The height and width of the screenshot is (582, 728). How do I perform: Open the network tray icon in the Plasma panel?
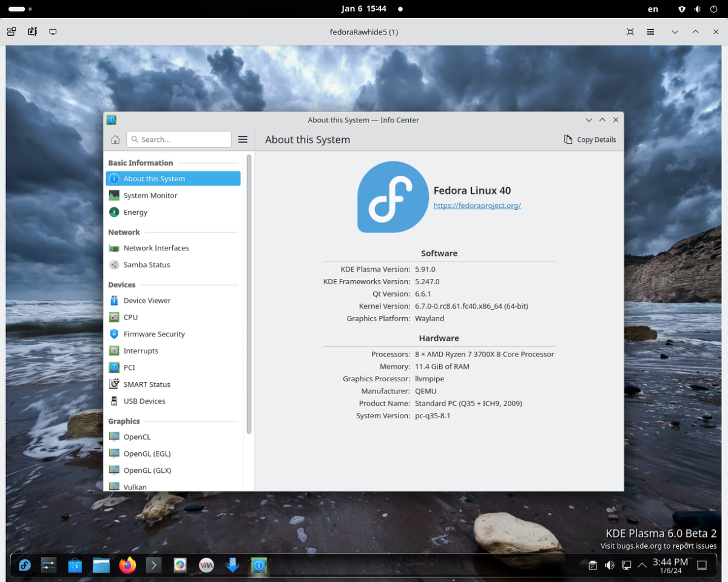(x=625, y=566)
